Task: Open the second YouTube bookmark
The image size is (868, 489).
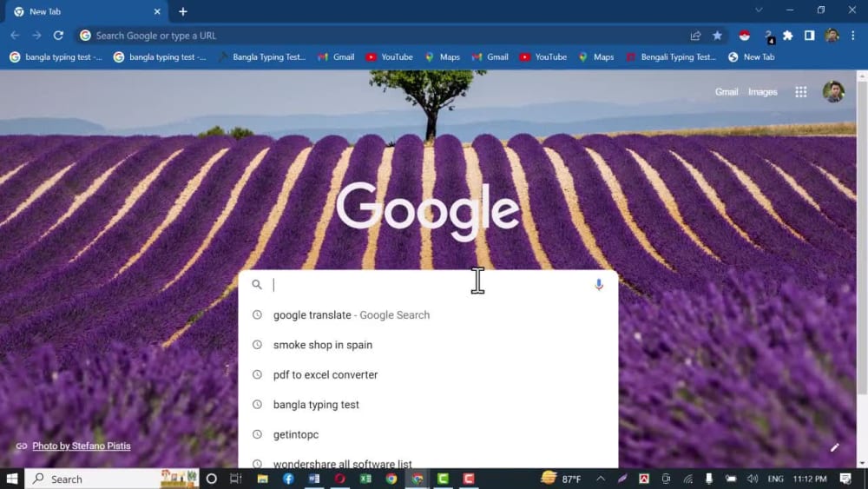Action: pos(543,57)
